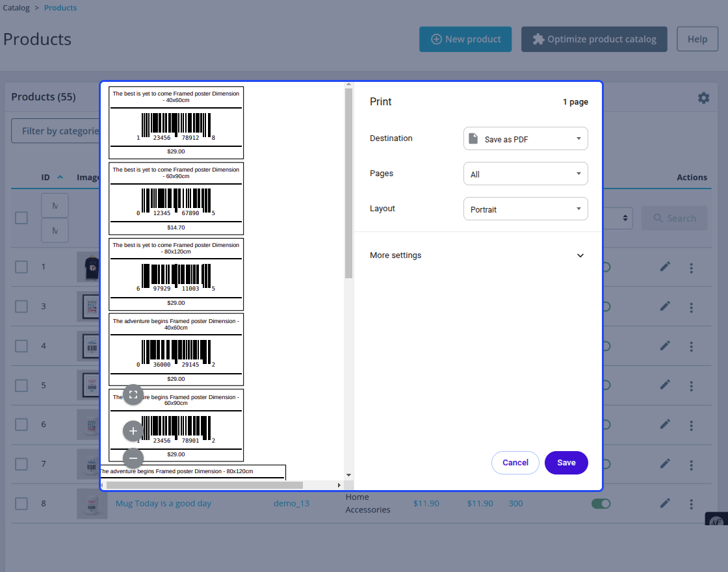728x572 pixels.
Task: Click the maximum ID filter input field
Action: click(x=55, y=230)
